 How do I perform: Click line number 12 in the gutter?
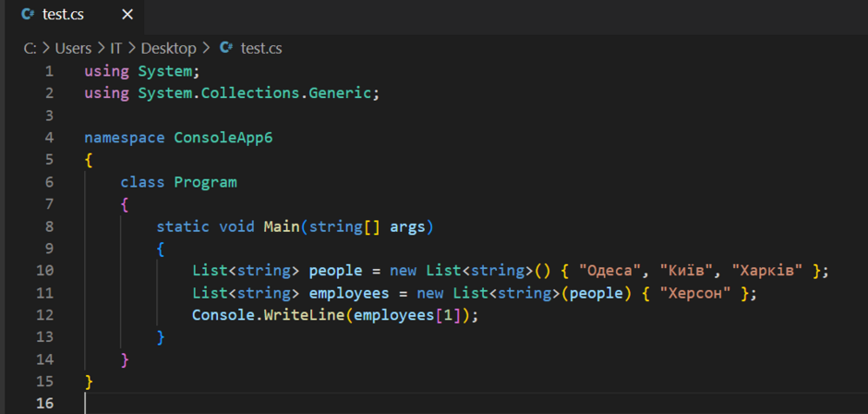coord(45,315)
